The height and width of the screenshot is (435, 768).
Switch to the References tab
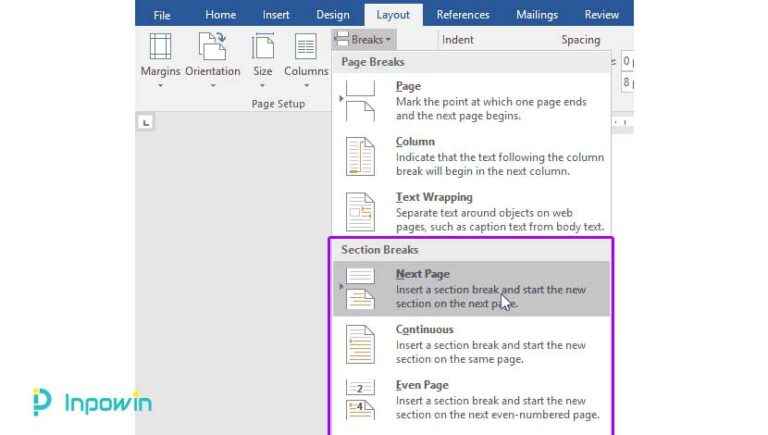click(463, 15)
